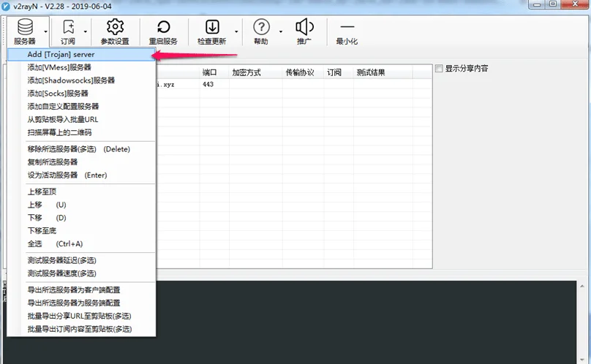Click the log panel scrollbar up arrow
591x364 pixels.
pyautogui.click(x=582, y=287)
